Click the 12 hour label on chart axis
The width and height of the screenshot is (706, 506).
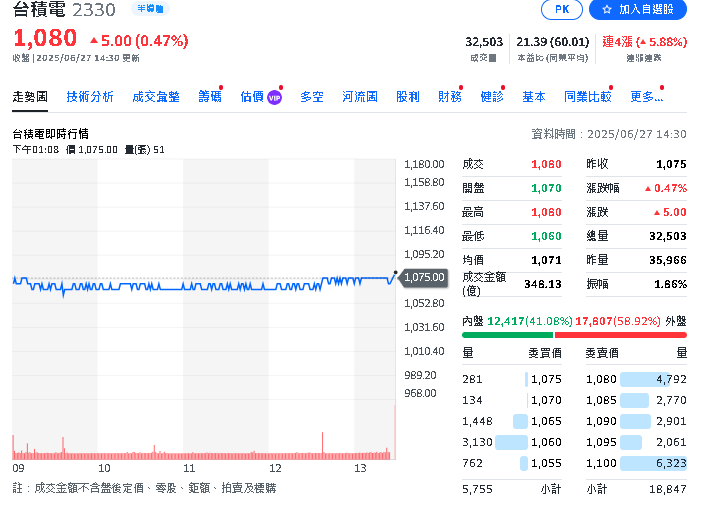point(275,469)
